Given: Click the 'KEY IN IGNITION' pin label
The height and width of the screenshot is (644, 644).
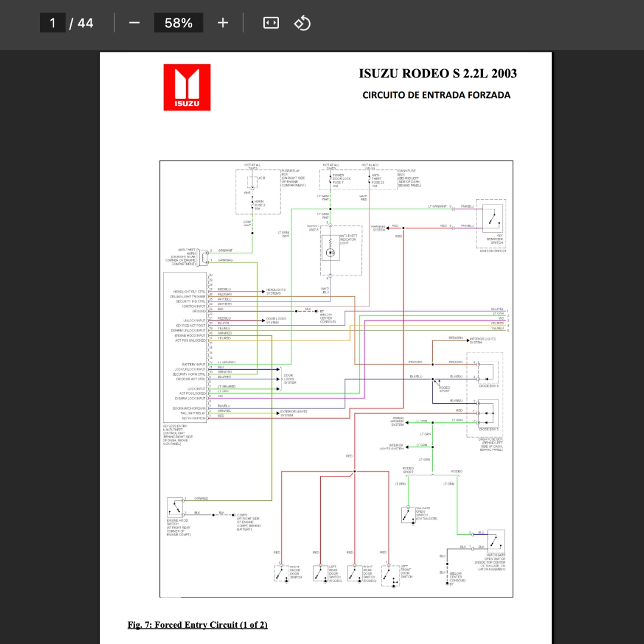Looking at the screenshot, I should point(193,418).
